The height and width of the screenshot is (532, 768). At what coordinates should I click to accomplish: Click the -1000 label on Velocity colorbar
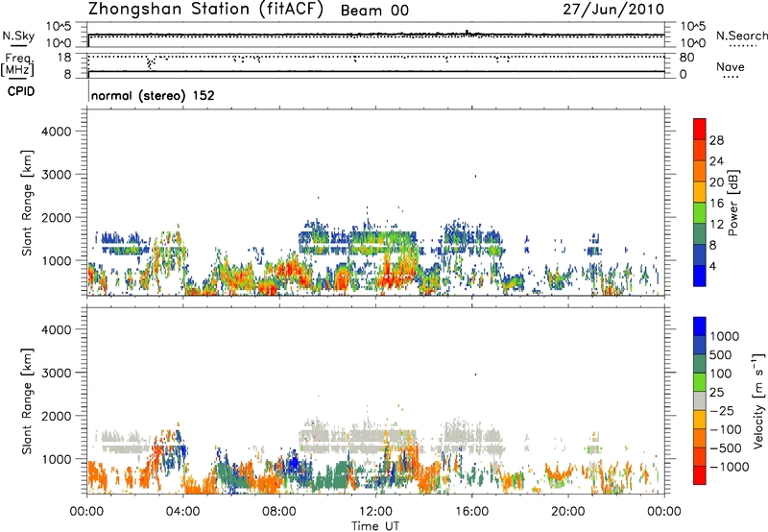(730, 467)
